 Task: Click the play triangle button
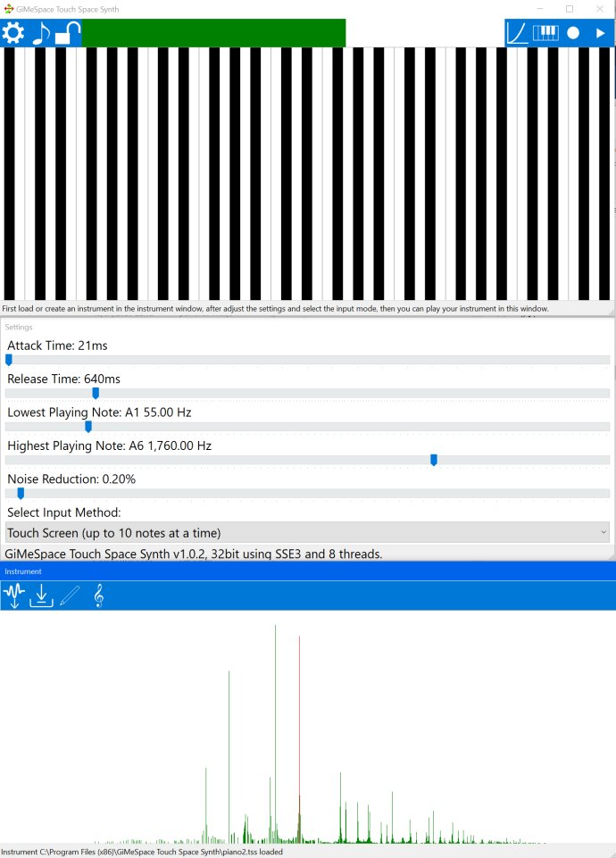tap(601, 33)
